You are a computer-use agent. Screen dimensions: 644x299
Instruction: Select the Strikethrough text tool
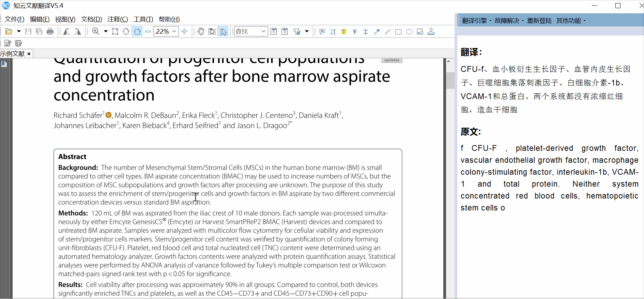[x=355, y=32]
